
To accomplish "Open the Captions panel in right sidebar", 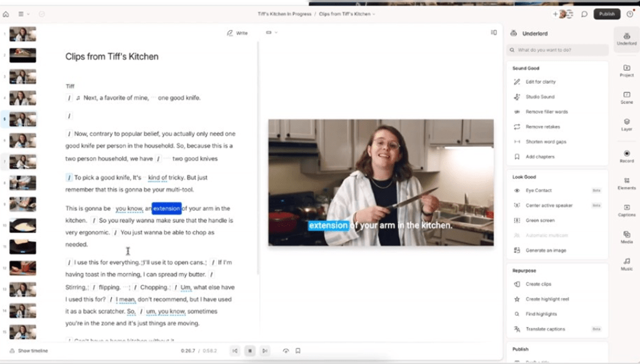I will click(626, 209).
